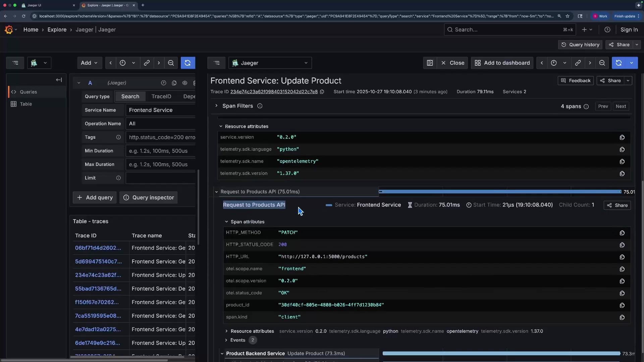Screen dimensions: 644x362
Task: Hide query A response with eye icon
Action: pyautogui.click(x=185, y=83)
